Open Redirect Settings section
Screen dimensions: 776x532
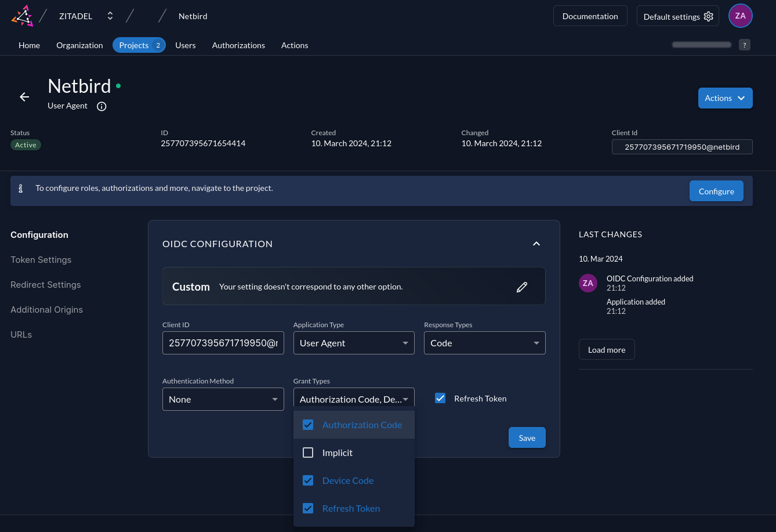(x=46, y=285)
